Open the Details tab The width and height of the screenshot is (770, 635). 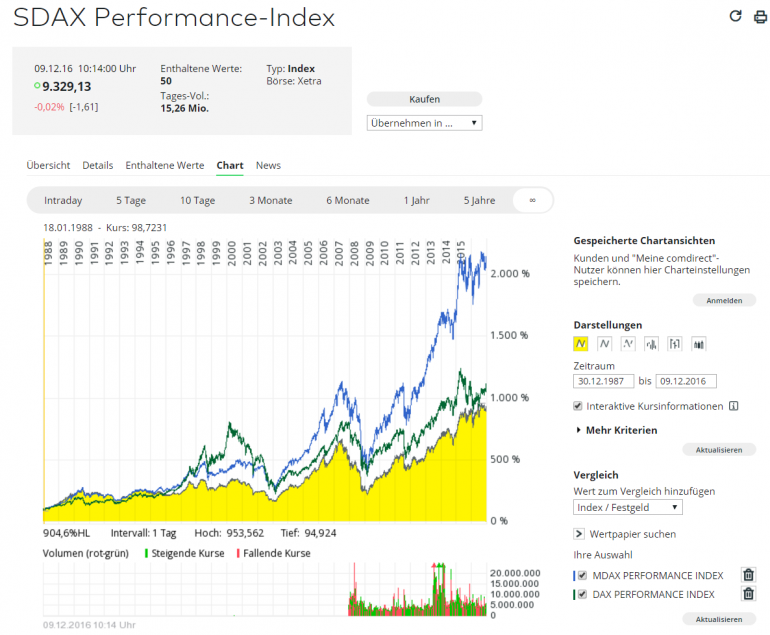pyautogui.click(x=98, y=166)
